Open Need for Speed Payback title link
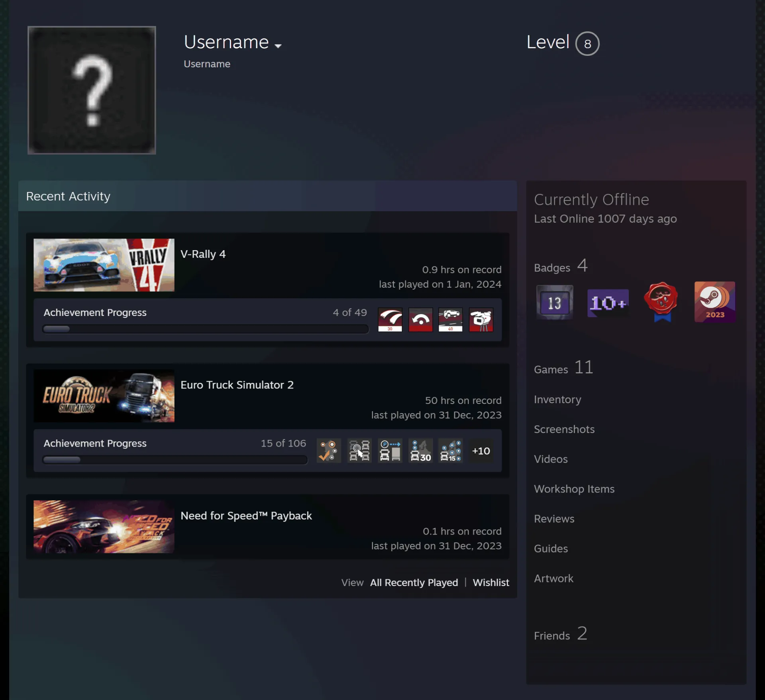The height and width of the screenshot is (700, 765). [x=246, y=516]
